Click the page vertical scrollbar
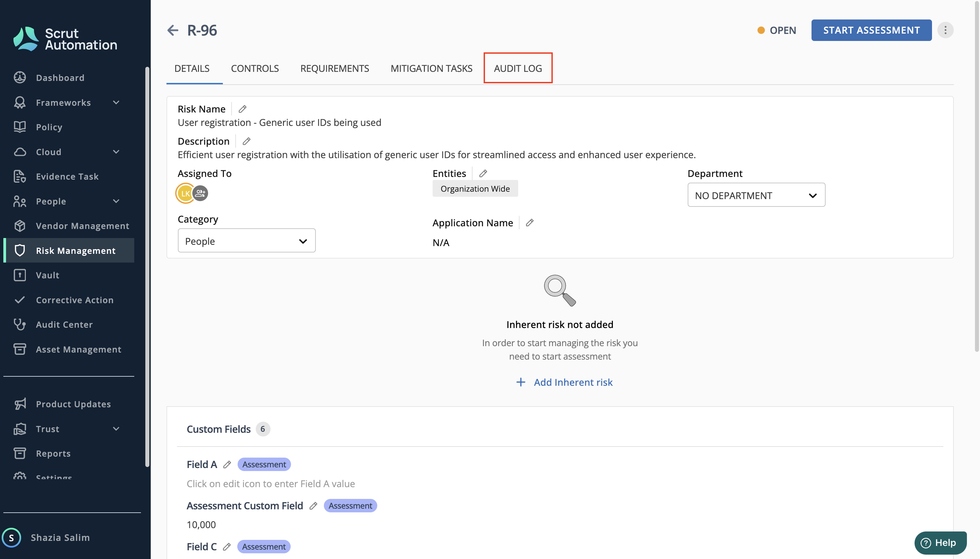 tap(977, 177)
